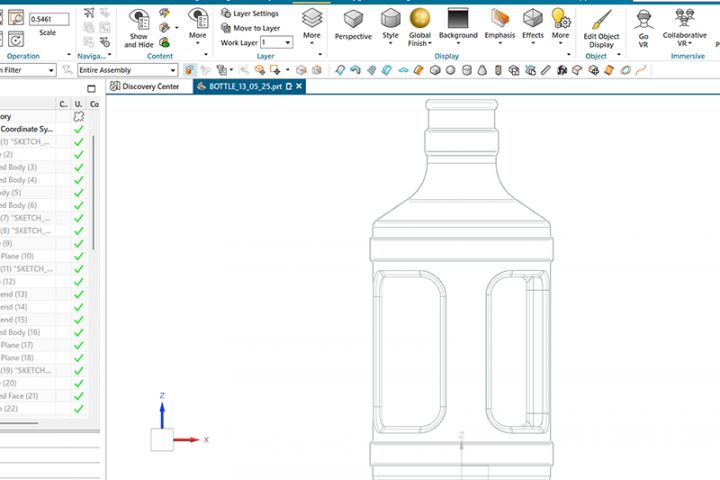The width and height of the screenshot is (720, 480).
Task: Open the Global Finish options
Action: pyautogui.click(x=420, y=27)
